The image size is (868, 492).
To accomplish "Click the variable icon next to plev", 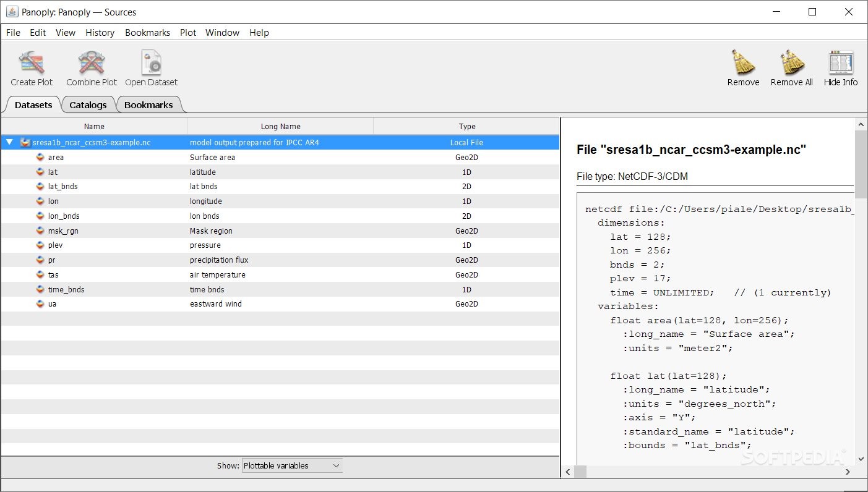I will pos(41,245).
